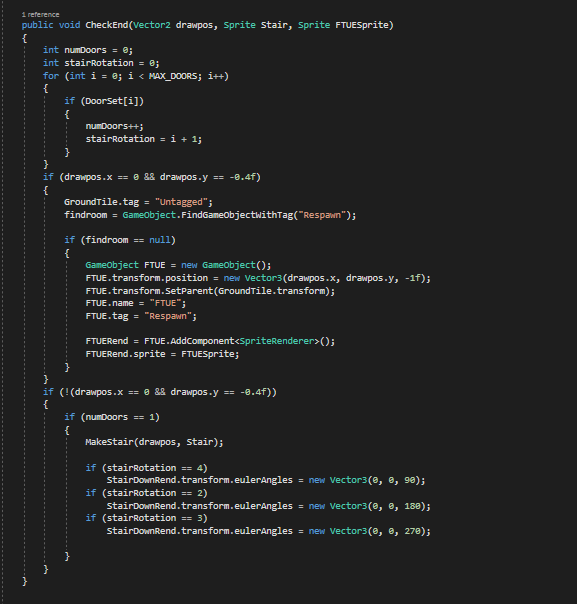Click the "stairRotation == 2" condition
Screen dimensions: 577x604
(x=154, y=493)
